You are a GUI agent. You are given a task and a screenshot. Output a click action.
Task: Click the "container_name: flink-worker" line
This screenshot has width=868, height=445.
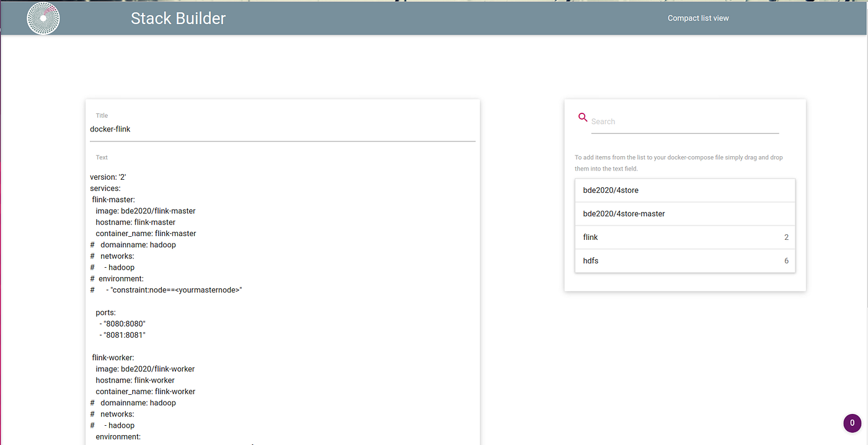coord(146,391)
